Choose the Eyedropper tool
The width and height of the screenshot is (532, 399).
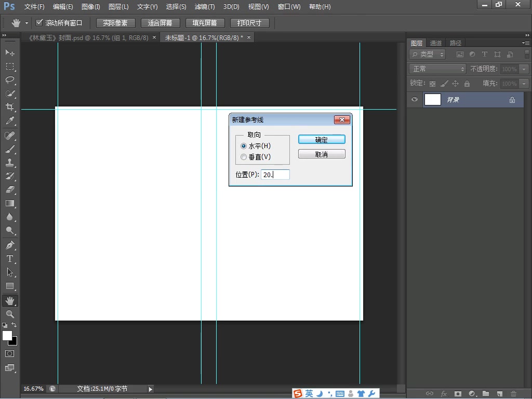tap(10, 121)
